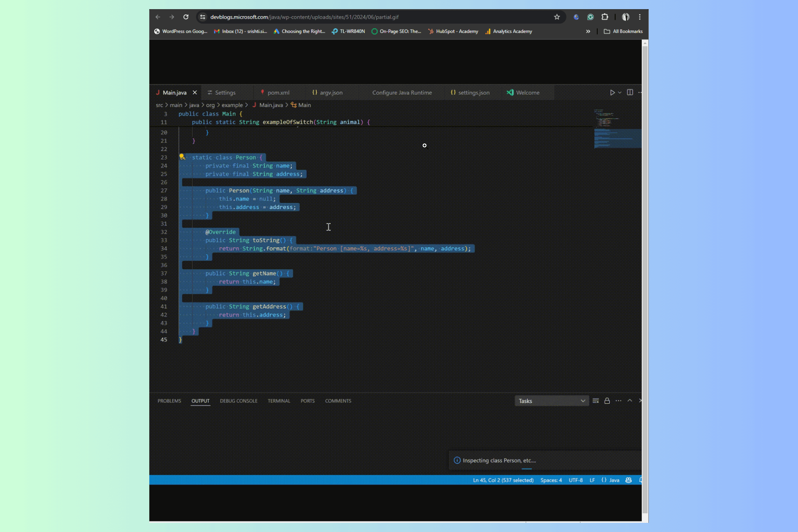
Task: Change indentation via Spaces: 4
Action: pos(551,480)
